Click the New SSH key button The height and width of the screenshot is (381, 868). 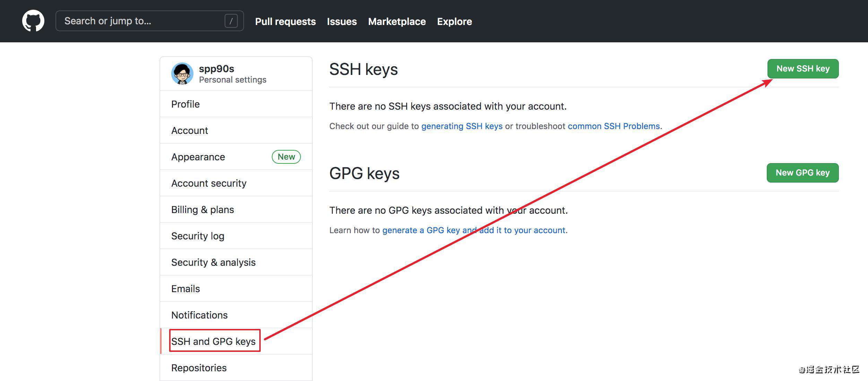pos(803,69)
